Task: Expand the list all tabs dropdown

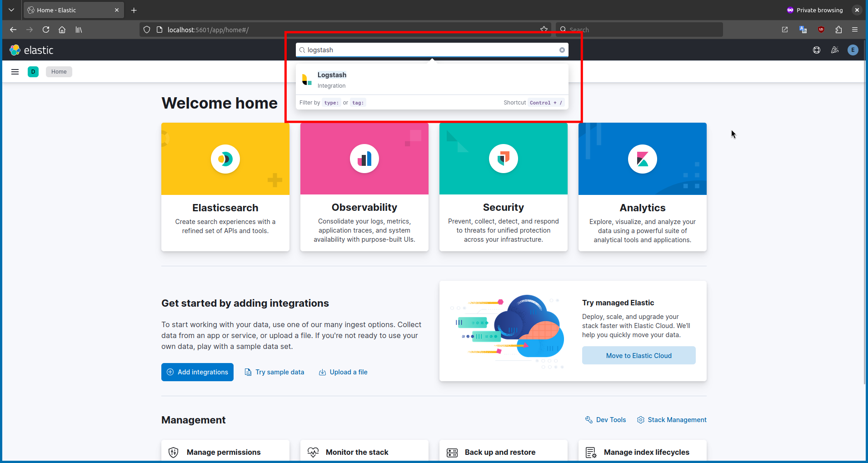Action: click(x=11, y=10)
